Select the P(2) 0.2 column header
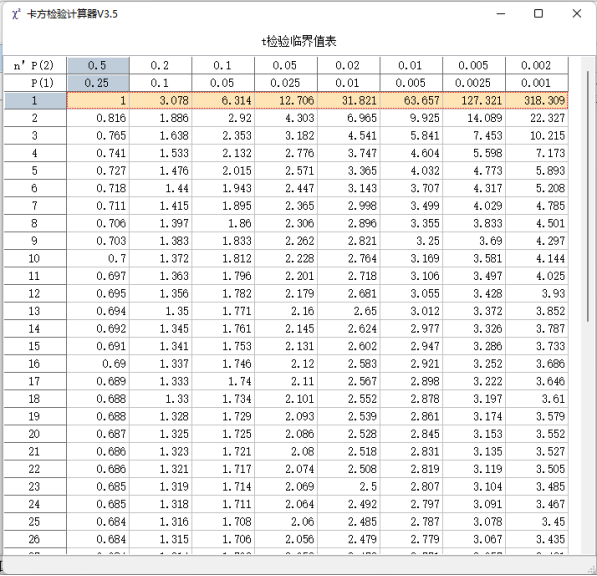This screenshot has width=597, height=576. tap(161, 65)
